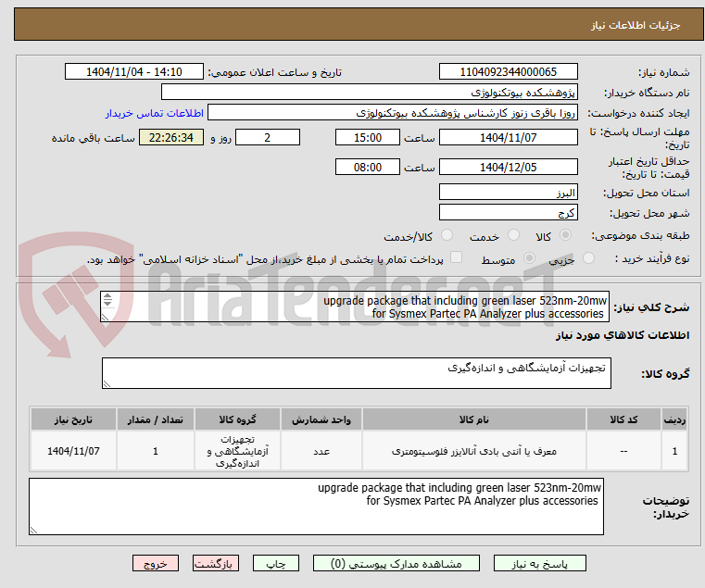Click the announcement date field 1404/11/04 - 14:10
705x588 pixels.
134,71
